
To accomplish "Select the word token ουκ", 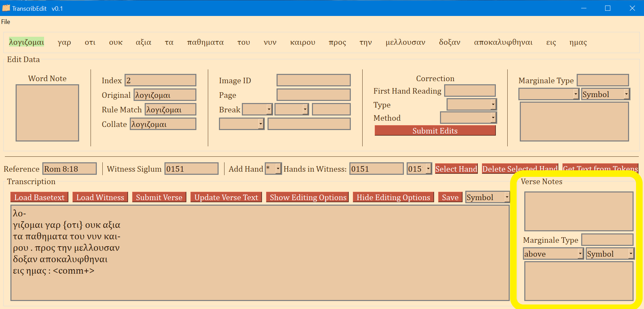I will pos(116,42).
